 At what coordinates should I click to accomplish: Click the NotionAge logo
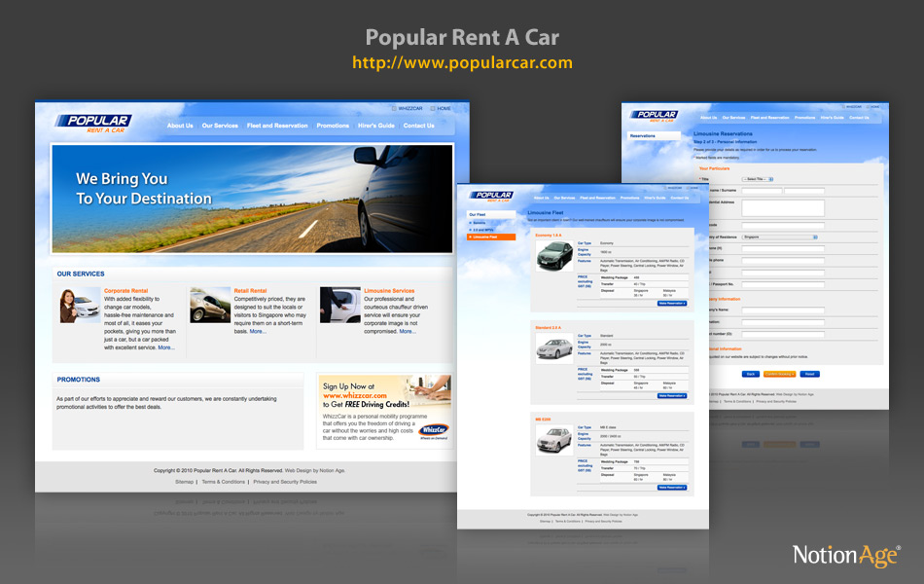[x=847, y=555]
